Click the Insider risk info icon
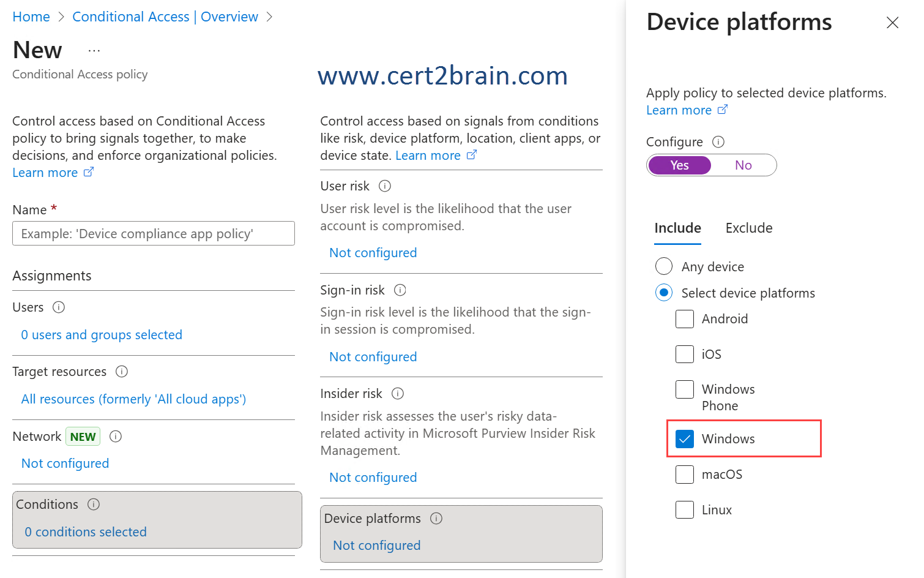Viewport: 924px width, 578px height. pos(398,394)
